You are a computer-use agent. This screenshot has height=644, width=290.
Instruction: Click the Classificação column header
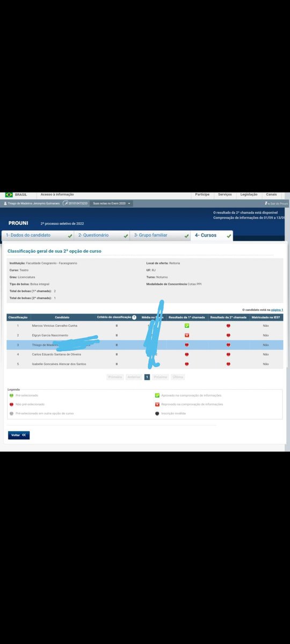pos(18,318)
